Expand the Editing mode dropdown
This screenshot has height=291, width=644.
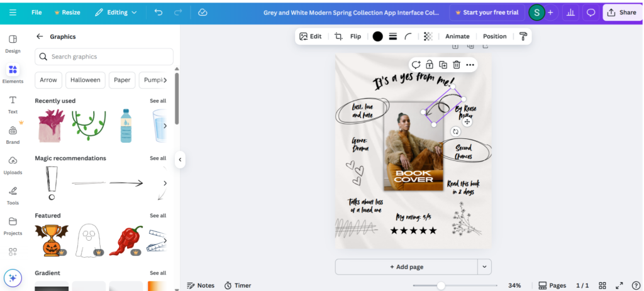coord(116,13)
